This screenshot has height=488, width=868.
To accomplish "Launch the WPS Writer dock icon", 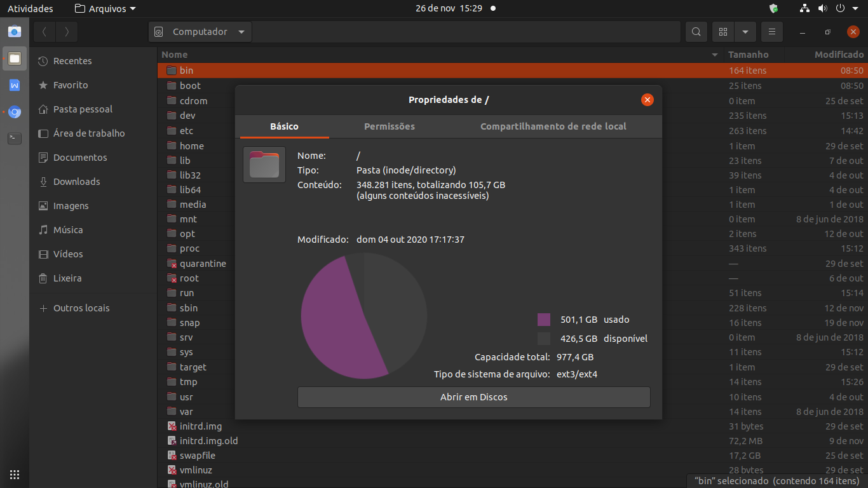I will [x=15, y=85].
